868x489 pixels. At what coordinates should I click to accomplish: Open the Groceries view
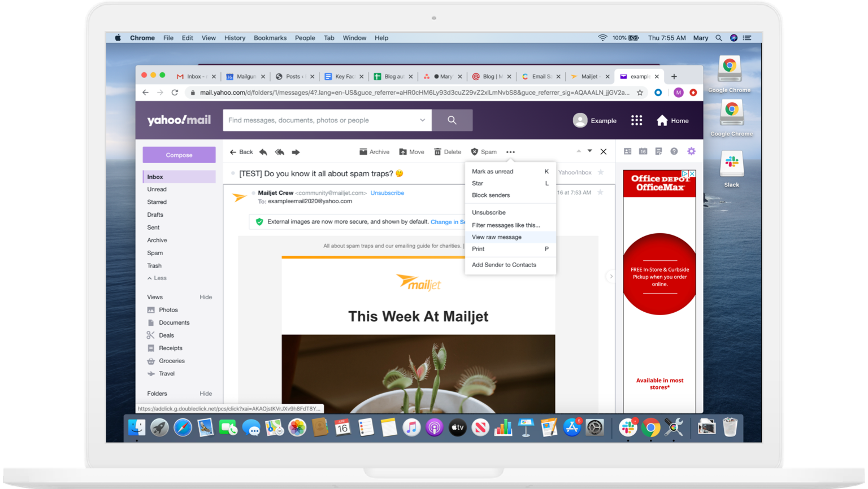(166, 361)
